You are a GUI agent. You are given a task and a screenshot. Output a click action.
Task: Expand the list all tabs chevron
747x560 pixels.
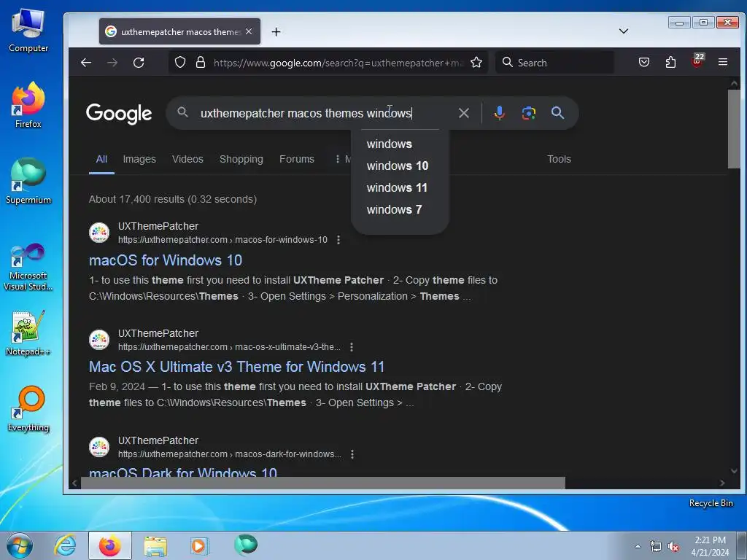[624, 31]
